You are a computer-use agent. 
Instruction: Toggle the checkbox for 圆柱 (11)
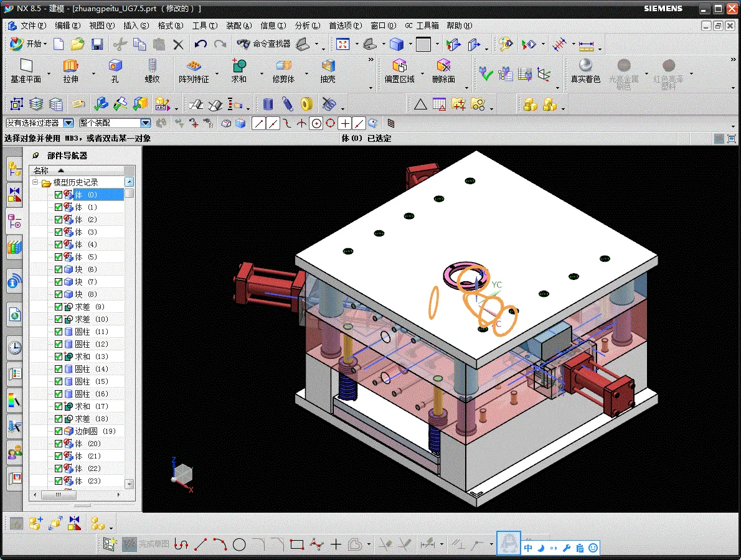[x=59, y=332]
